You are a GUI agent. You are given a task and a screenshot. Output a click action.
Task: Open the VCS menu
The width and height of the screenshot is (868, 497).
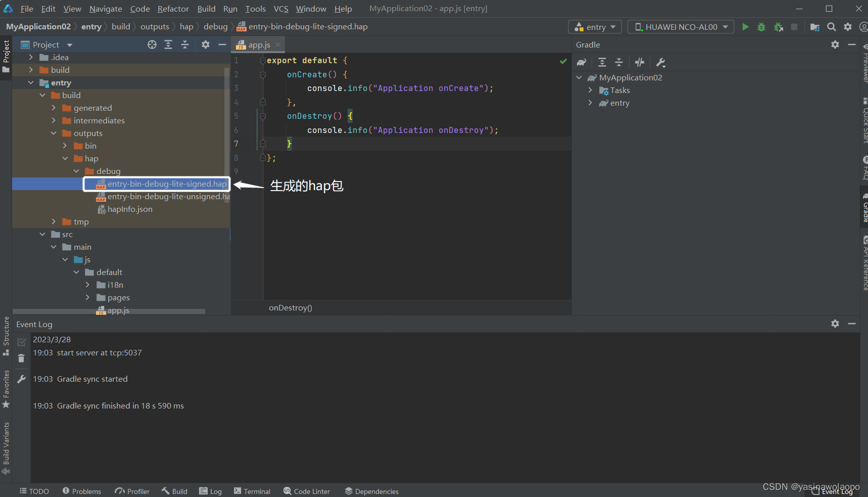(281, 9)
